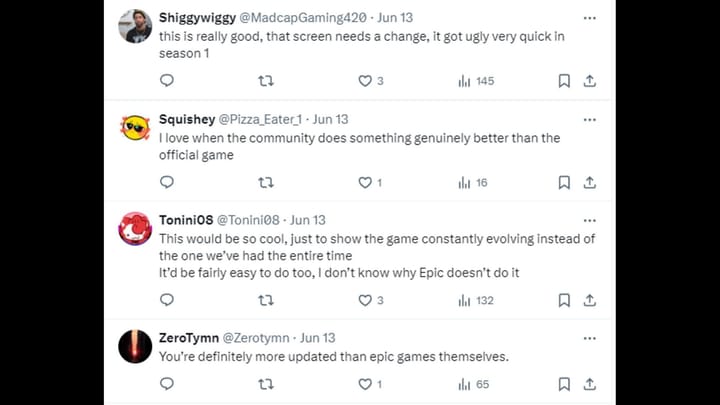Visit ZeroTymn's profile name link

pyautogui.click(x=189, y=338)
